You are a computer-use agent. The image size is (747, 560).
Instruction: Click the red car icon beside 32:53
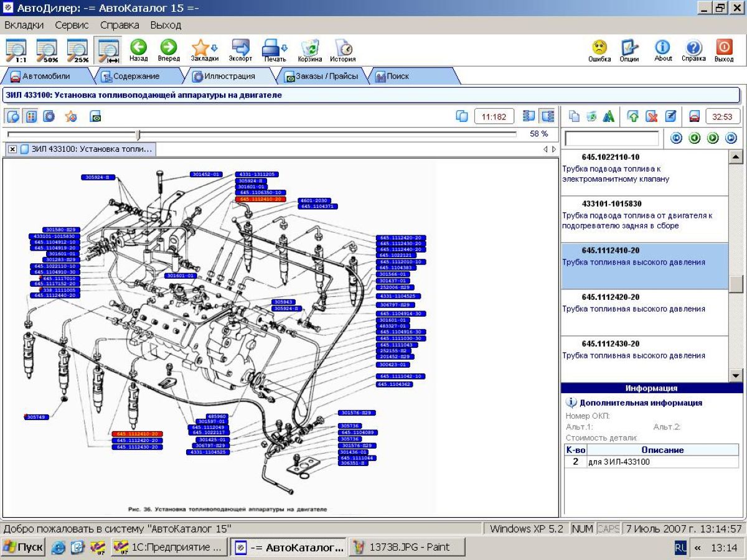[695, 116]
